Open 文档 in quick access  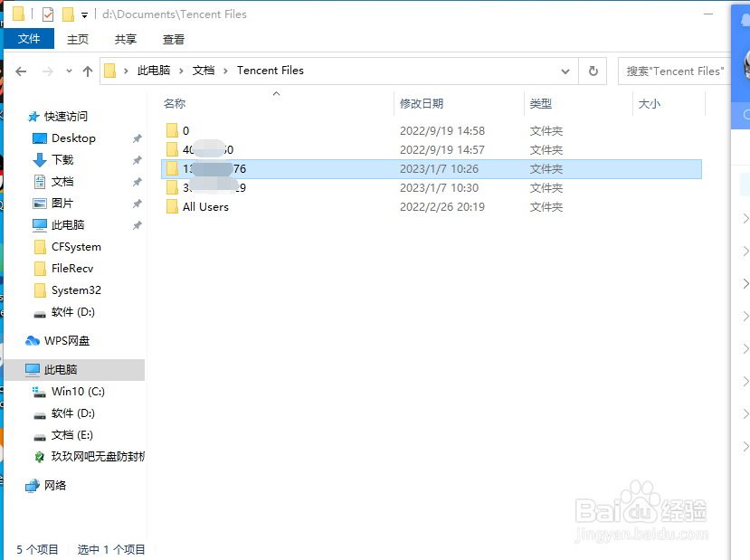click(x=62, y=182)
